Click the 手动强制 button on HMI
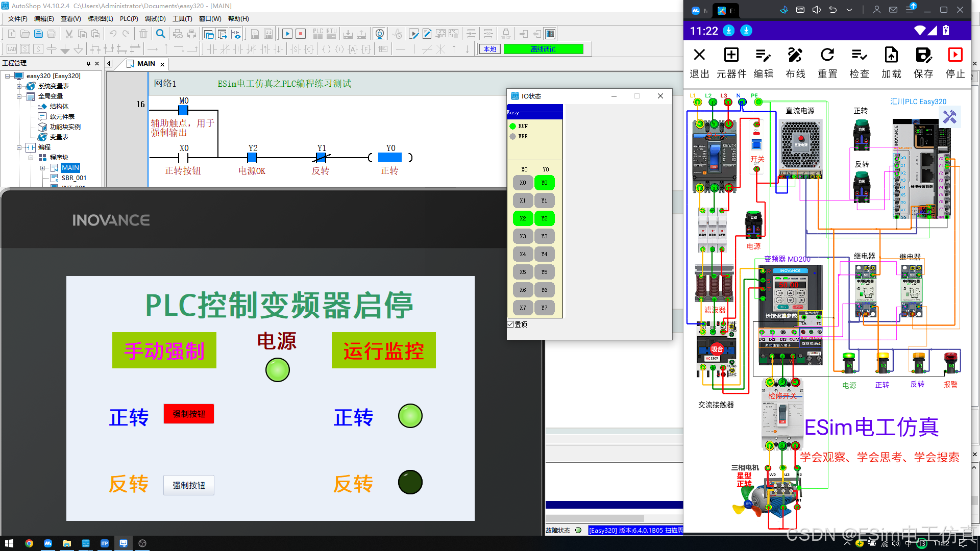This screenshot has height=551, width=980. click(164, 350)
